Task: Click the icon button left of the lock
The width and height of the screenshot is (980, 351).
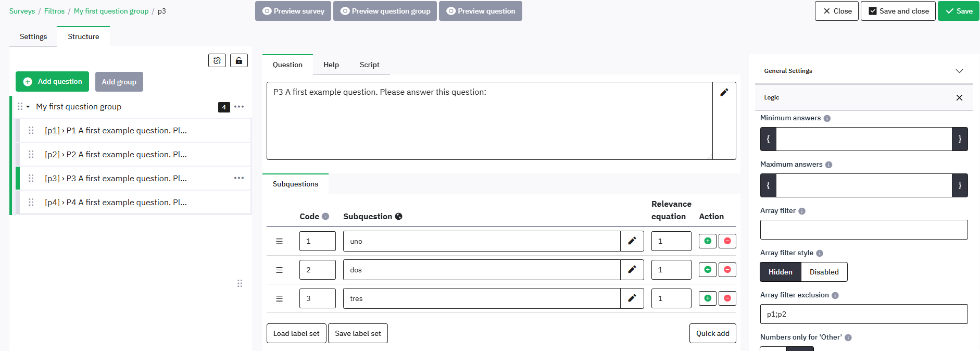Action: 217,61
